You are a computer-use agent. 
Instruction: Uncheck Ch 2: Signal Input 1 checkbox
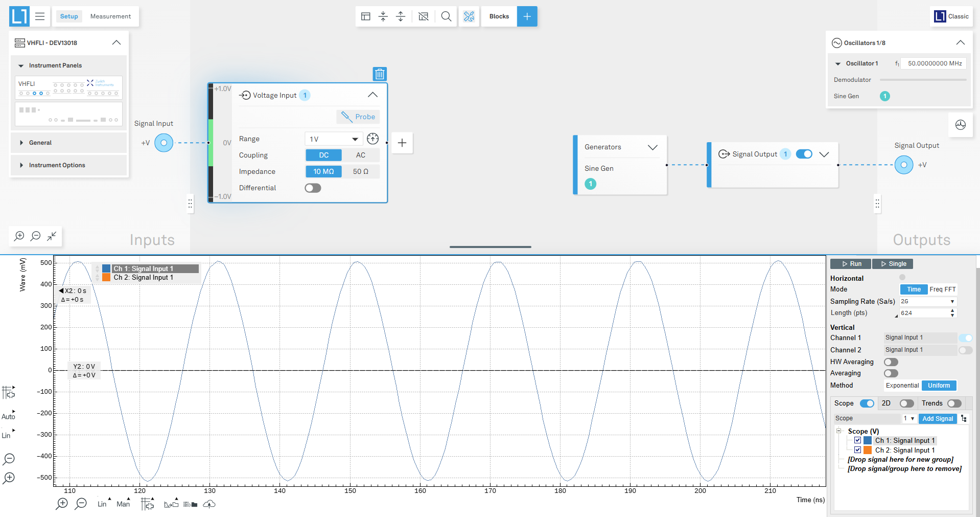click(857, 450)
